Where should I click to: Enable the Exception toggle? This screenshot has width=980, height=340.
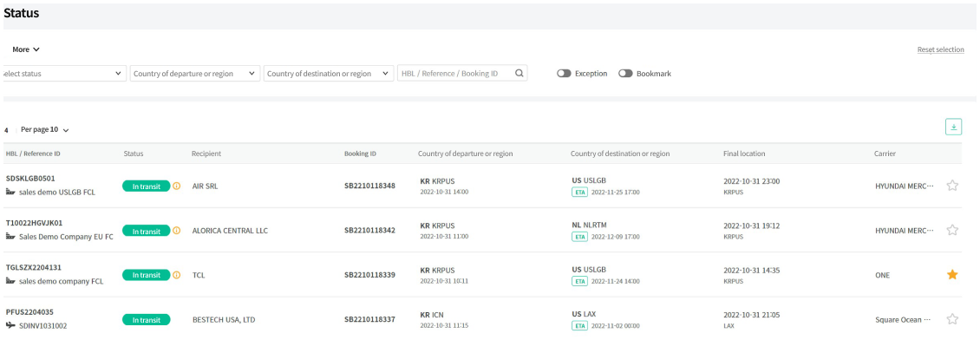coord(564,73)
